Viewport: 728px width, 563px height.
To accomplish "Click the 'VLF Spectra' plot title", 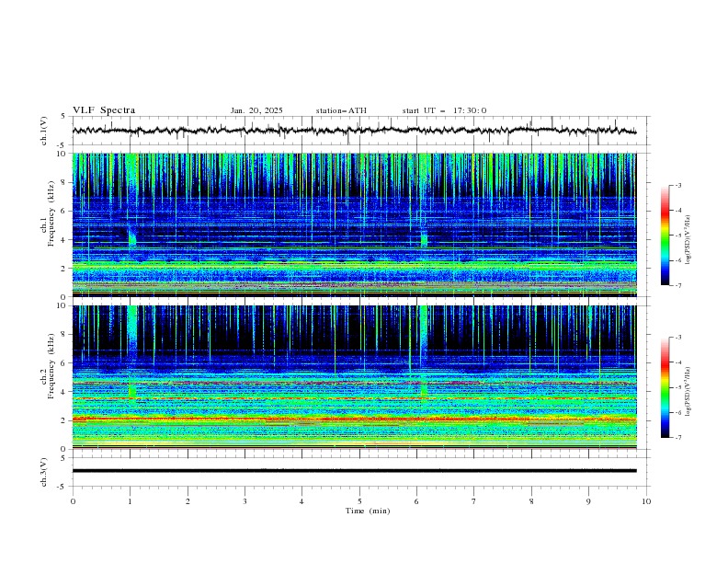I will pos(104,110).
